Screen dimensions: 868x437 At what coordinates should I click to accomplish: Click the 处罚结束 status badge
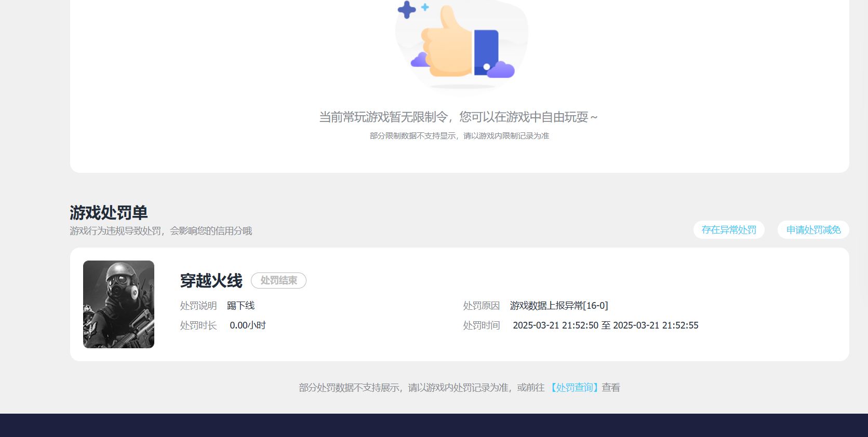pos(278,281)
